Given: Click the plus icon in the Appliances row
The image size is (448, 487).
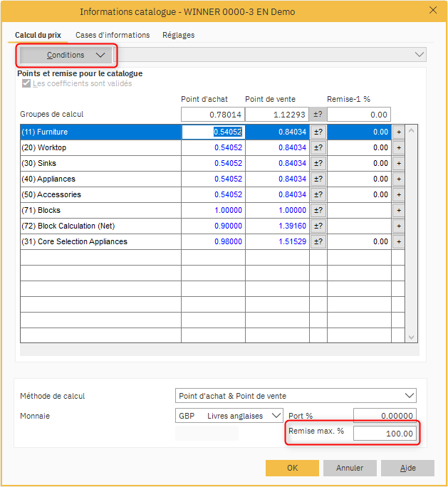Looking at the screenshot, I should pyautogui.click(x=398, y=179).
